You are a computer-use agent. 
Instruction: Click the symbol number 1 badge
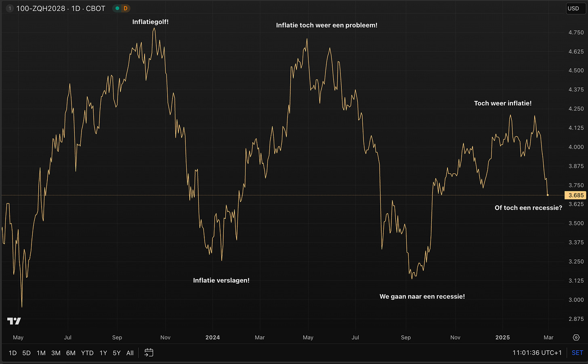(x=10, y=8)
